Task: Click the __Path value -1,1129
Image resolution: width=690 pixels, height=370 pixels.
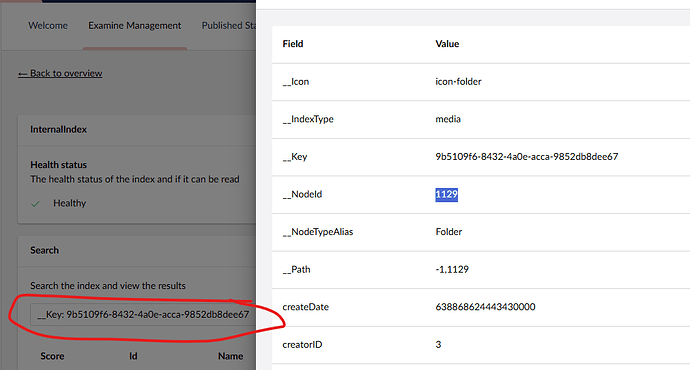Action: point(452,269)
